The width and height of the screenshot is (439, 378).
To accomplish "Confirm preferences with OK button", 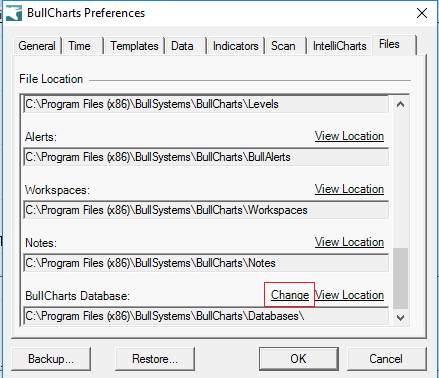I will pos(299,359).
